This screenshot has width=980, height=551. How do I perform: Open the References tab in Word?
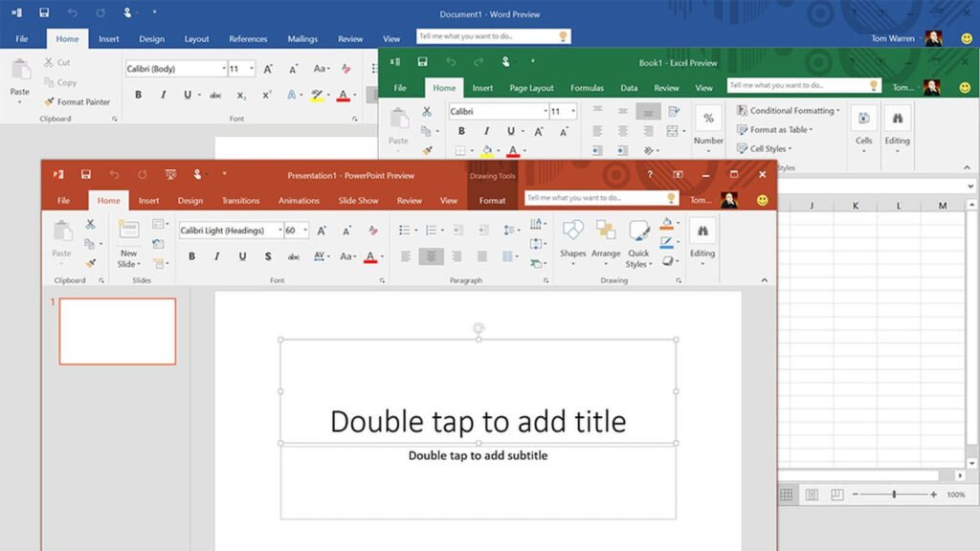point(248,38)
